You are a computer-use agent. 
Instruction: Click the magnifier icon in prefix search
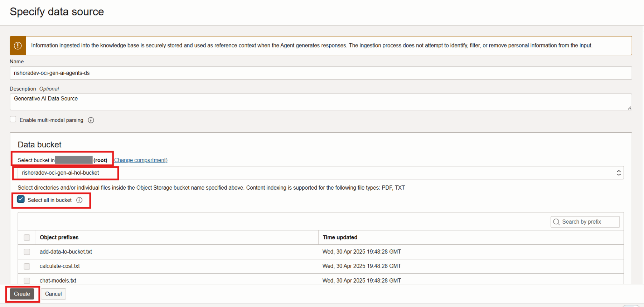pyautogui.click(x=556, y=222)
